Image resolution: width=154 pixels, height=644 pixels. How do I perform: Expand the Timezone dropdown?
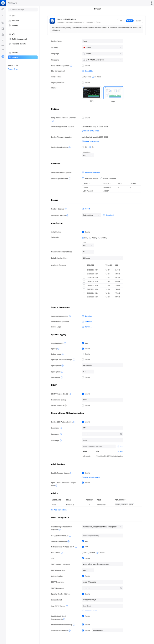[x=102, y=60]
